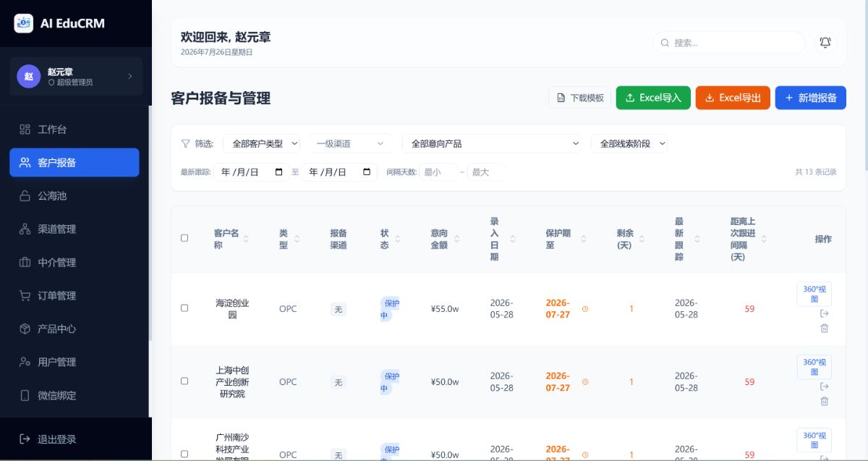868x461 pixels.
Task: Click the filter funnel icon beside 筛选
Action: click(185, 143)
